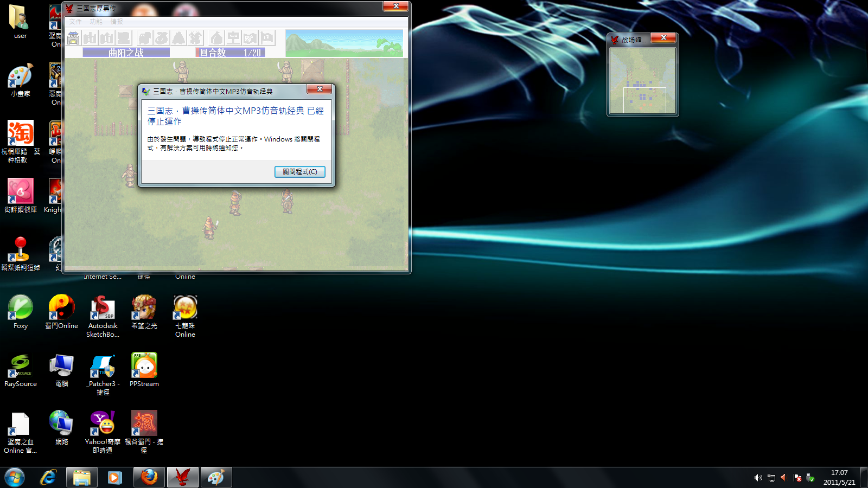Click the mountain landscape picture in the toolbar
Screen dimensions: 868x488
tap(344, 43)
